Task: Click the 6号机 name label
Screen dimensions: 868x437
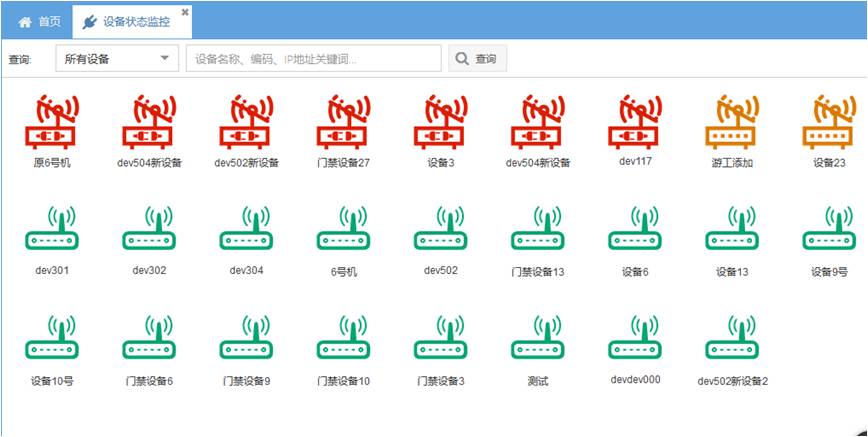Action: click(x=343, y=272)
